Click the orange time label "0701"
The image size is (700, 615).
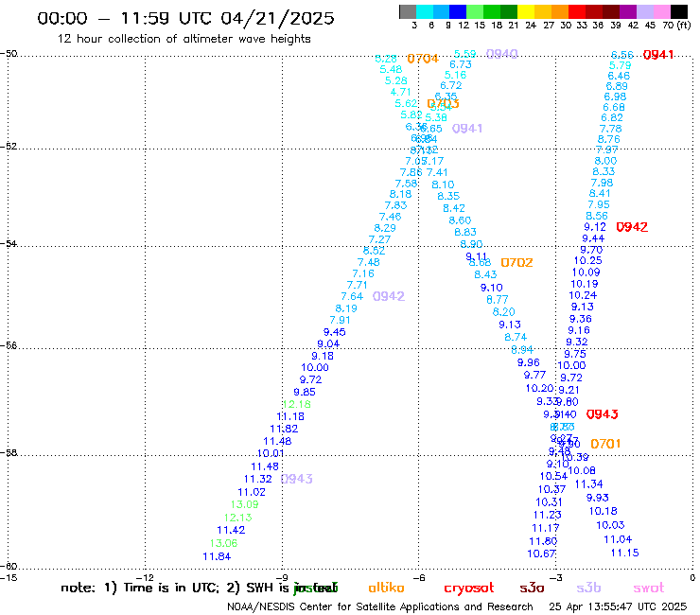pos(605,444)
